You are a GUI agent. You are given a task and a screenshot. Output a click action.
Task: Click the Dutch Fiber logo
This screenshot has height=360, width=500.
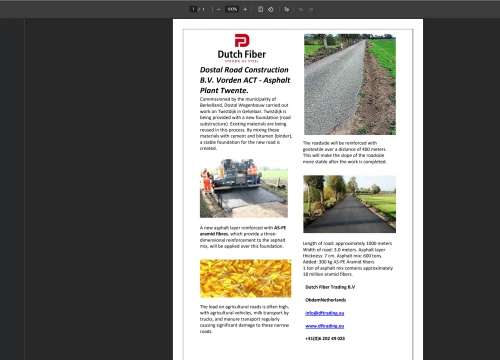click(242, 48)
